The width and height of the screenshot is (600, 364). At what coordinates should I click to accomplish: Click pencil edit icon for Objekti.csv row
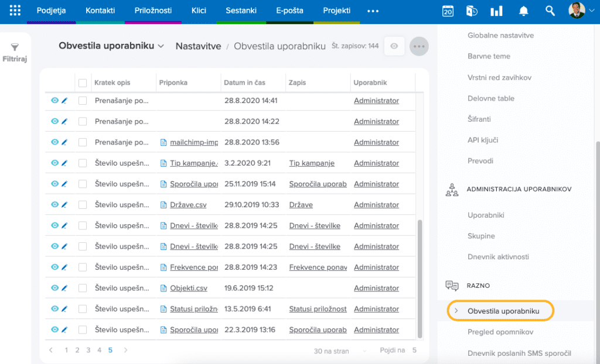tap(64, 288)
